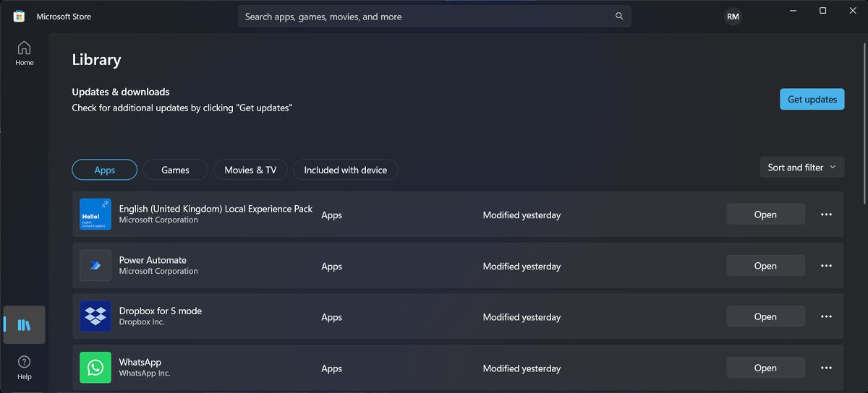Open the WhatsApp app

click(x=765, y=368)
